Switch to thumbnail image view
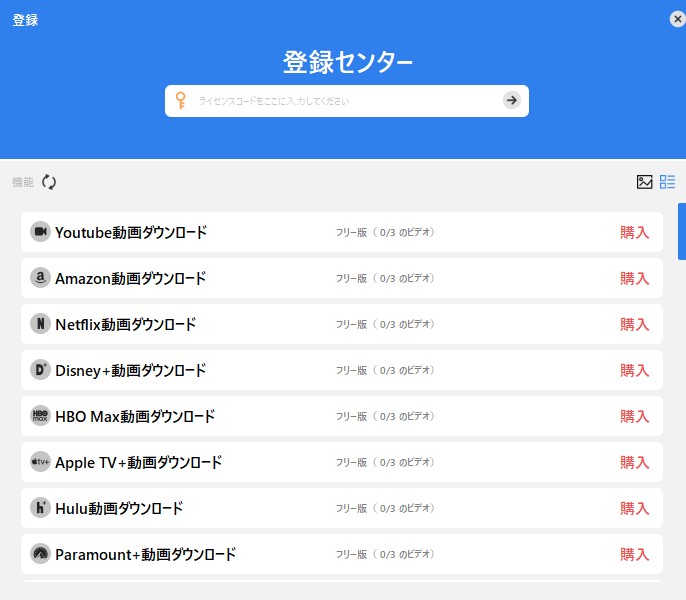 (644, 182)
